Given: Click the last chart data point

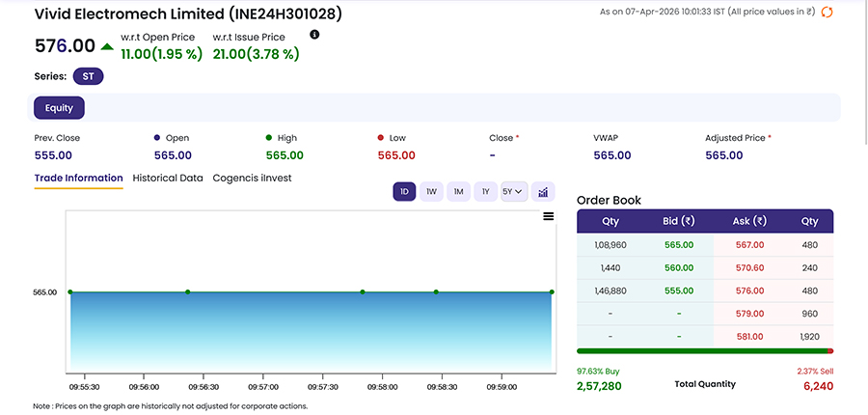Looking at the screenshot, I should point(552,292).
